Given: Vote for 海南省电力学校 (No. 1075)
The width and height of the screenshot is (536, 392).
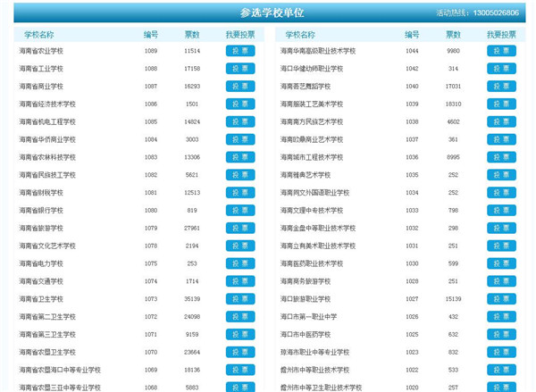Looking at the screenshot, I should (240, 263).
